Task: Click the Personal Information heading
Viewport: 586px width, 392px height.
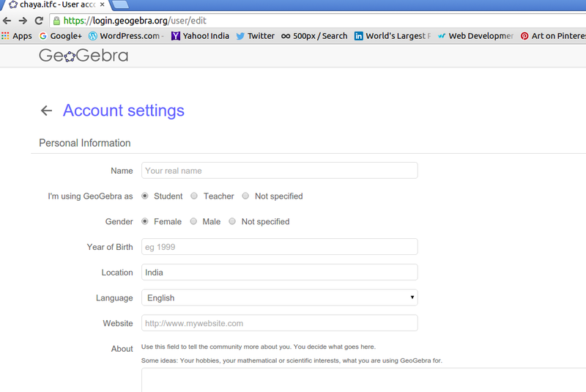Action: coord(85,143)
